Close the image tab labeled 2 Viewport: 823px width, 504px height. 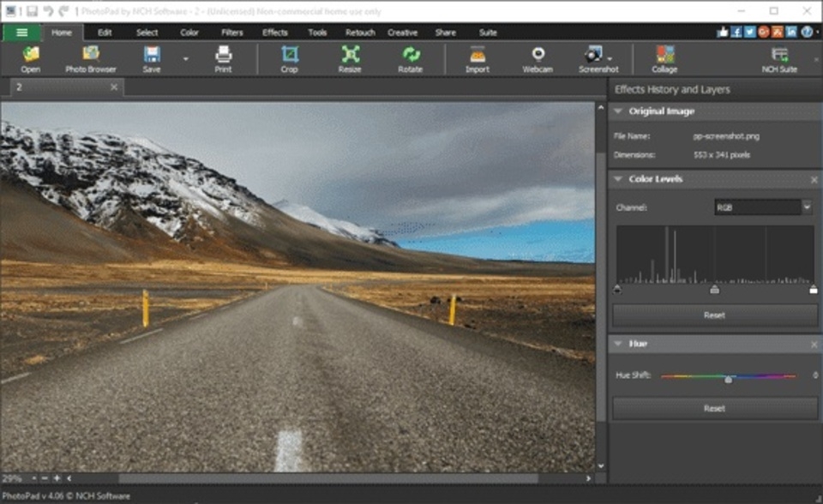point(112,87)
